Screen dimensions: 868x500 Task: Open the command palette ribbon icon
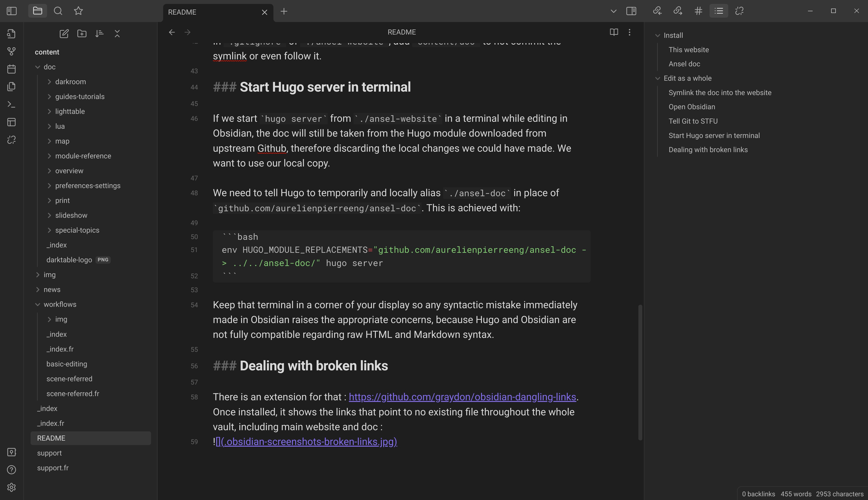tap(11, 104)
